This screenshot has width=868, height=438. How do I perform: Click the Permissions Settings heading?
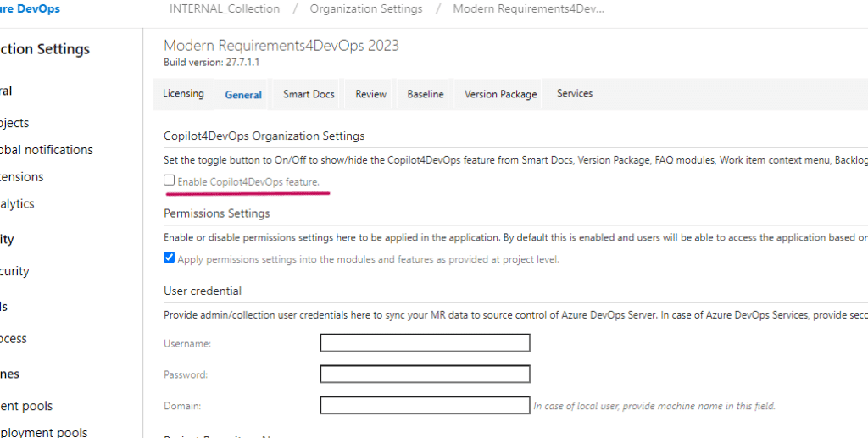tap(216, 213)
